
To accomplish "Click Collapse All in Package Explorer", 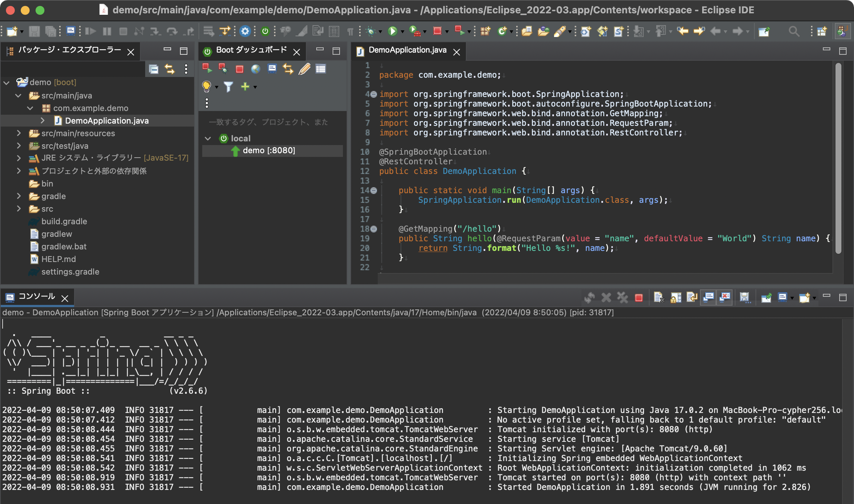I will point(154,69).
